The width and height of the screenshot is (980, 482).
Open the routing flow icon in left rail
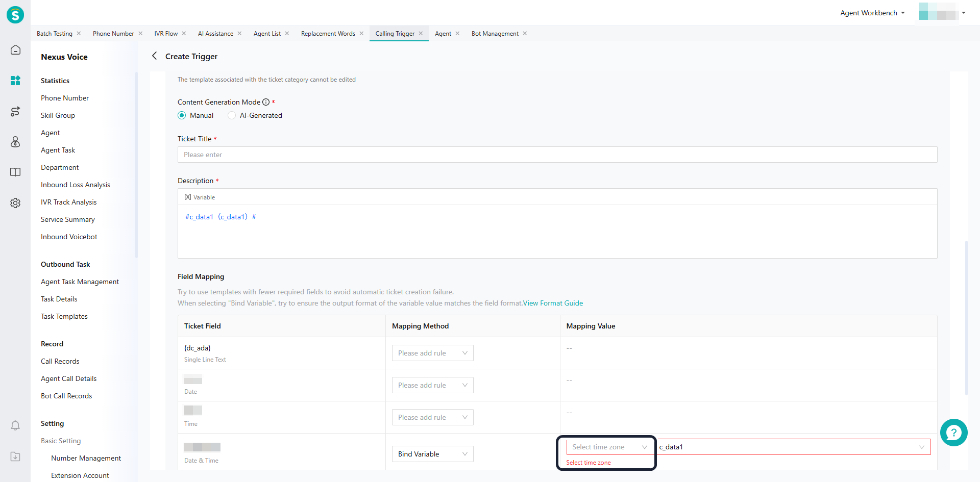[x=15, y=111]
